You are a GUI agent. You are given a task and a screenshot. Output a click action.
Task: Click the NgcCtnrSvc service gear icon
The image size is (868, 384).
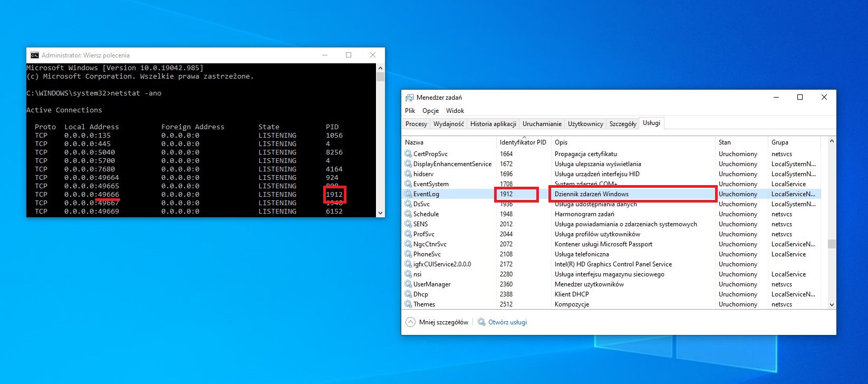pos(408,244)
